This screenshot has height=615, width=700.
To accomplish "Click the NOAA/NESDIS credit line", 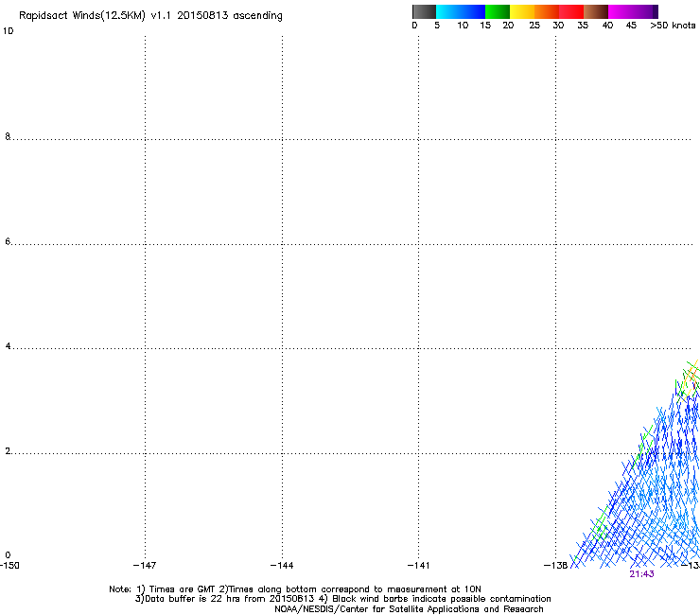I will point(409,609).
